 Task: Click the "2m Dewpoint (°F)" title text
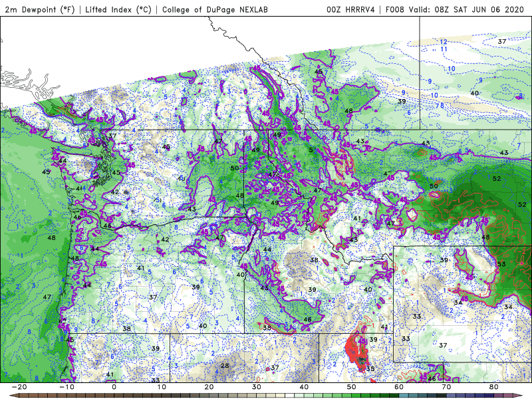click(40, 9)
